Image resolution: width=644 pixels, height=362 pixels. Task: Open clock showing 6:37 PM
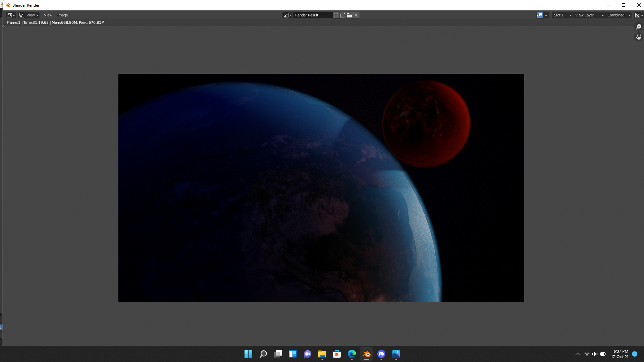click(620, 354)
